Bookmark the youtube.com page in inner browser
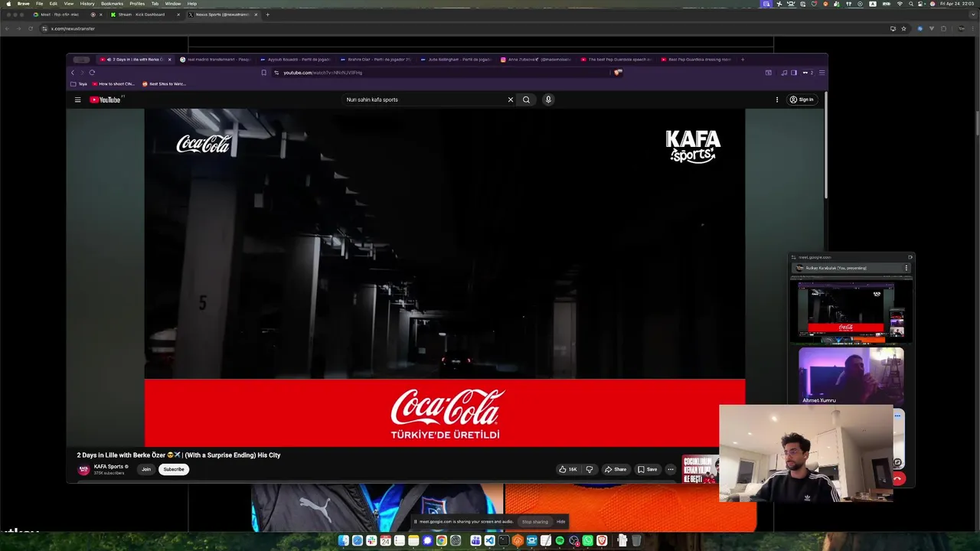980x551 pixels. pyautogui.click(x=263, y=73)
